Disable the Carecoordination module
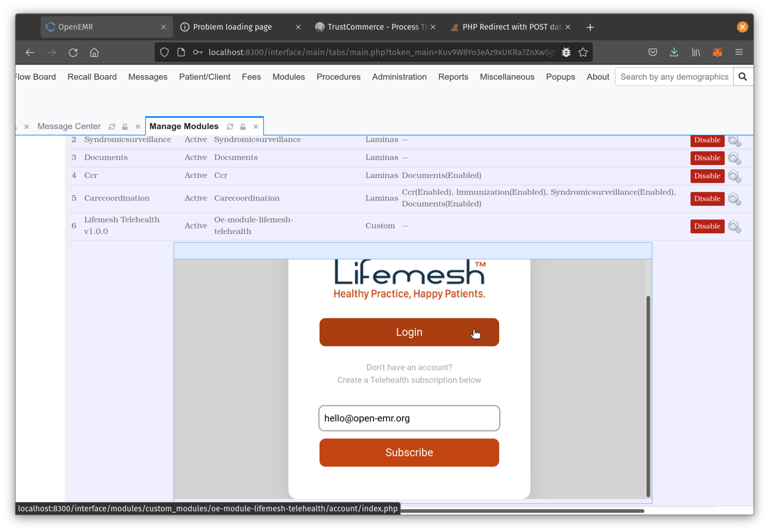Viewport: 769px width, 532px height. pyautogui.click(x=707, y=198)
